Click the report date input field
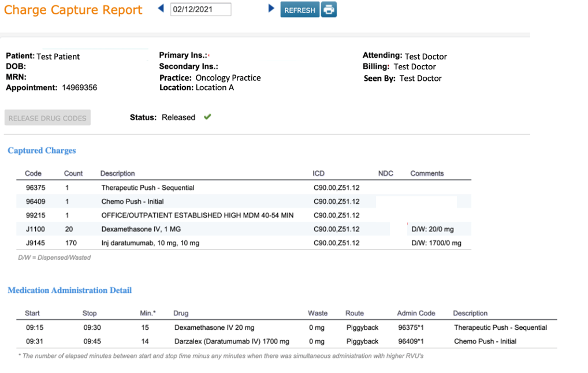Screen dimensions: 588x373 pos(200,10)
